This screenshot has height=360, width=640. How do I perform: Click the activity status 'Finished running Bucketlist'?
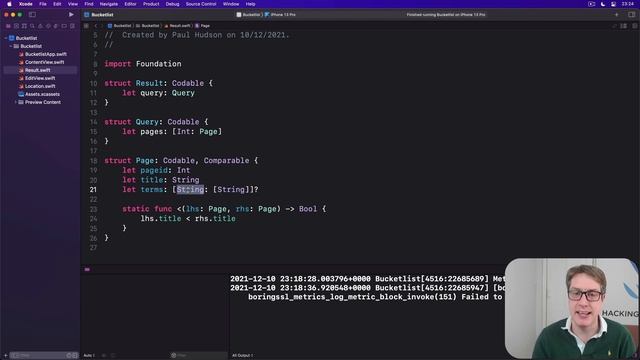(446, 14)
